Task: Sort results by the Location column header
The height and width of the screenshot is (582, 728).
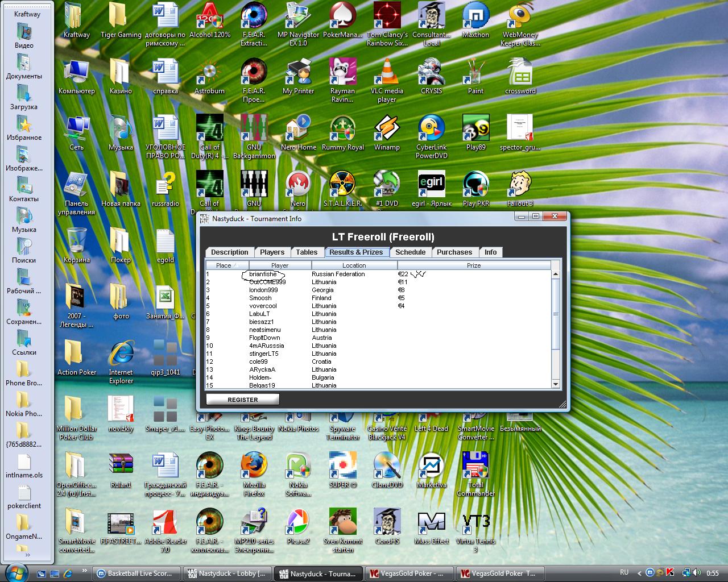Action: coord(354,265)
